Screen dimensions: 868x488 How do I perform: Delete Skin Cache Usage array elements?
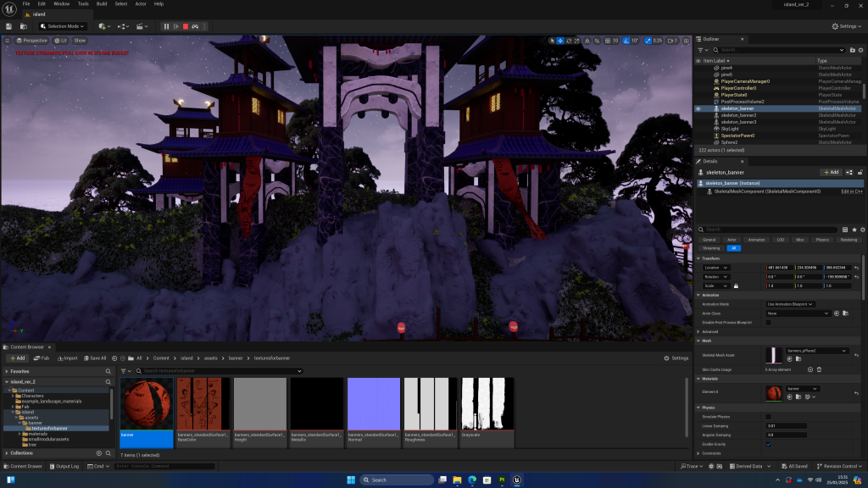820,369
